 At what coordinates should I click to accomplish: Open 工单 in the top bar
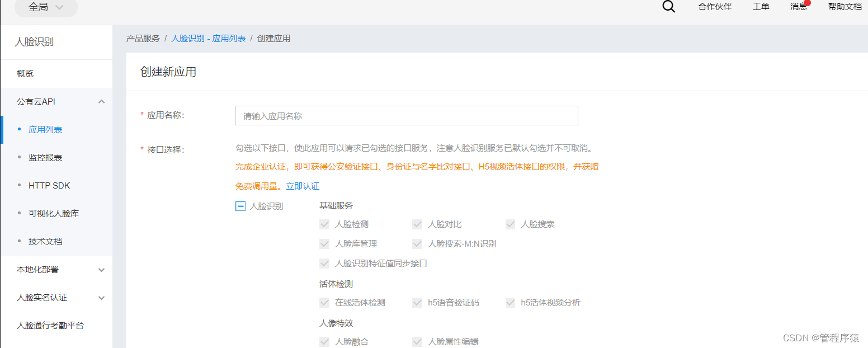coord(761,7)
